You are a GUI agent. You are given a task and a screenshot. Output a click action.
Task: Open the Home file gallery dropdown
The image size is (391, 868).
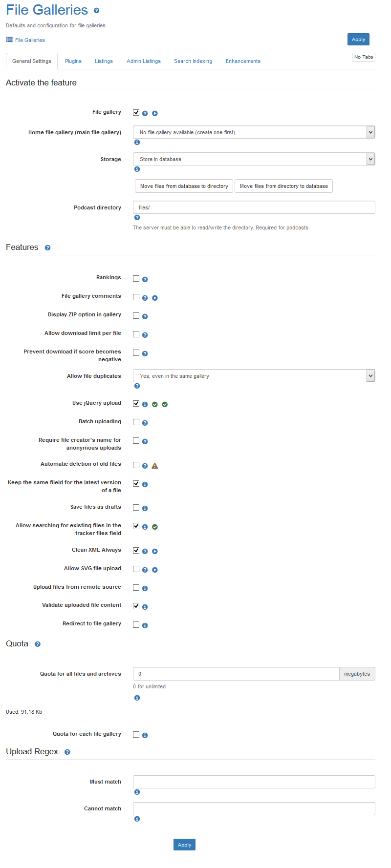(254, 132)
